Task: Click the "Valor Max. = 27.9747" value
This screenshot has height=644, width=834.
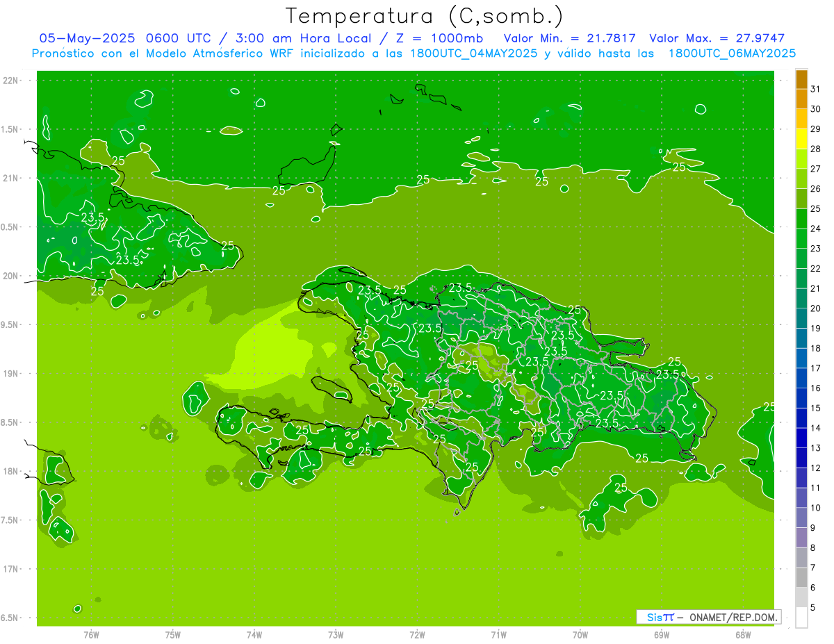Action: coord(717,38)
